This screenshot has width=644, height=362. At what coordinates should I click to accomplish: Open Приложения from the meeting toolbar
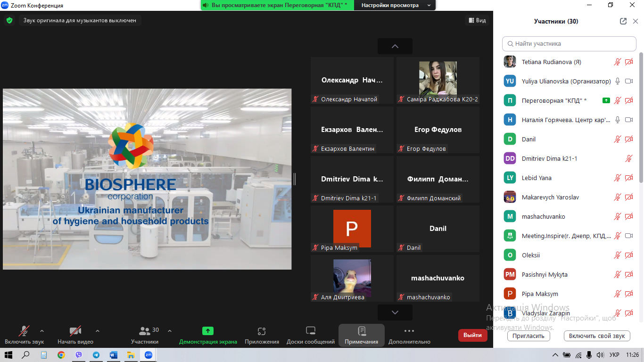point(262,335)
